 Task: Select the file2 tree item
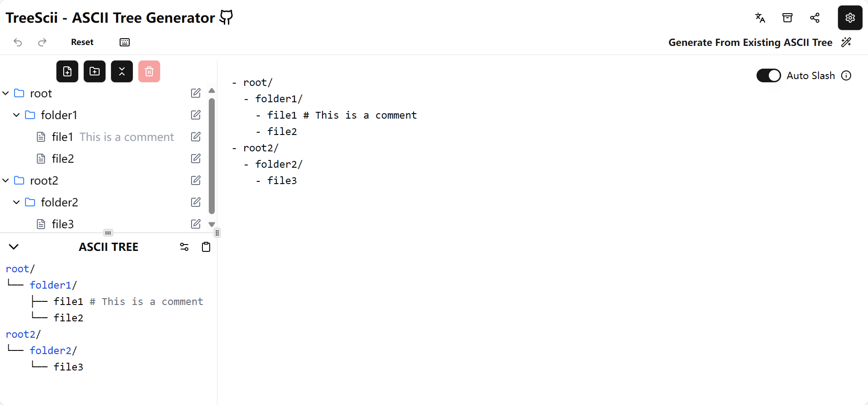pyautogui.click(x=63, y=159)
